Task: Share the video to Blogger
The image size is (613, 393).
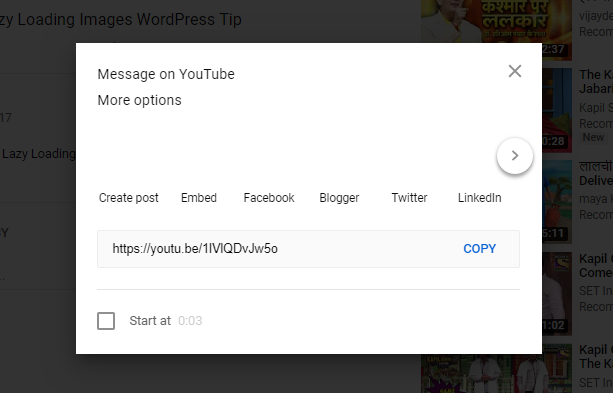Action: coord(339,198)
